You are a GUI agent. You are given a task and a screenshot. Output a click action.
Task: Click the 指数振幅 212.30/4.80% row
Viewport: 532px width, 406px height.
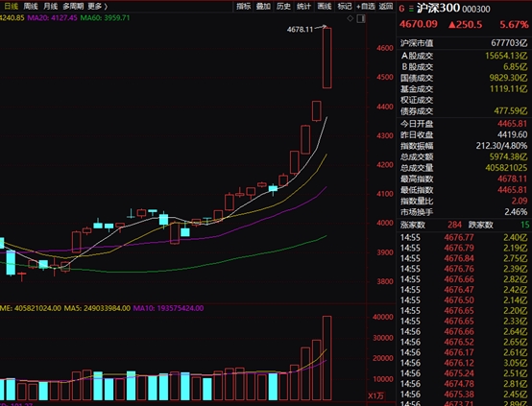[464, 146]
